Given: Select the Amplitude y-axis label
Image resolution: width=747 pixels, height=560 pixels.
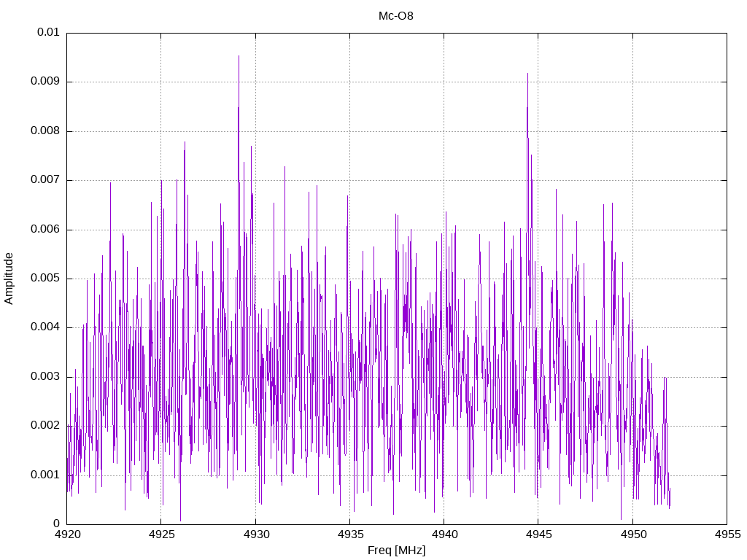Looking at the screenshot, I should point(9,279).
